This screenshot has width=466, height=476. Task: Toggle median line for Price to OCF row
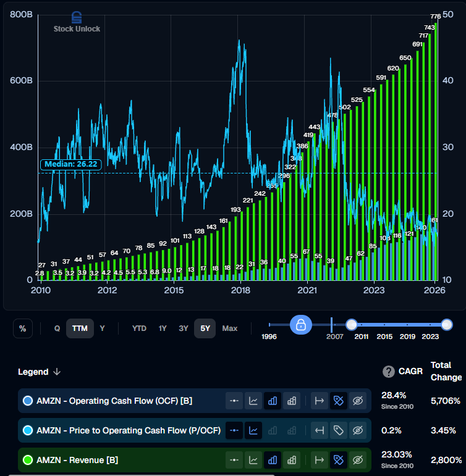pos(234,430)
